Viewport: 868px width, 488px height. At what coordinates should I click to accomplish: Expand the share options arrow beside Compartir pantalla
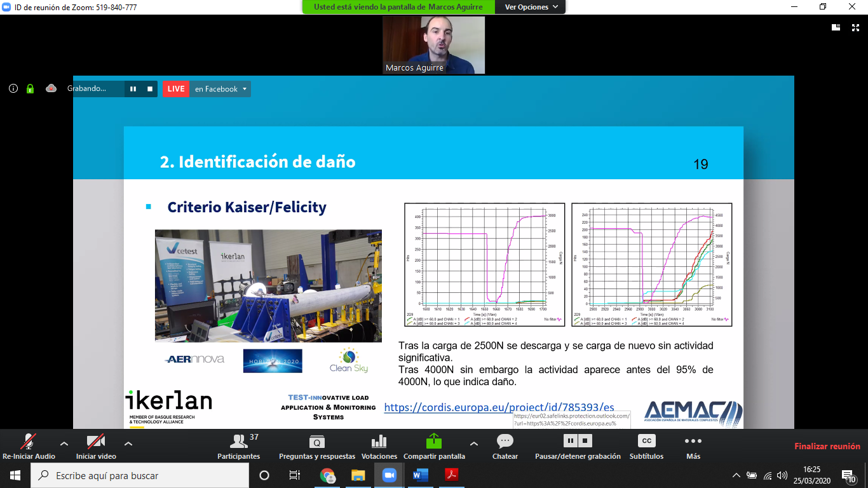pyautogui.click(x=473, y=444)
